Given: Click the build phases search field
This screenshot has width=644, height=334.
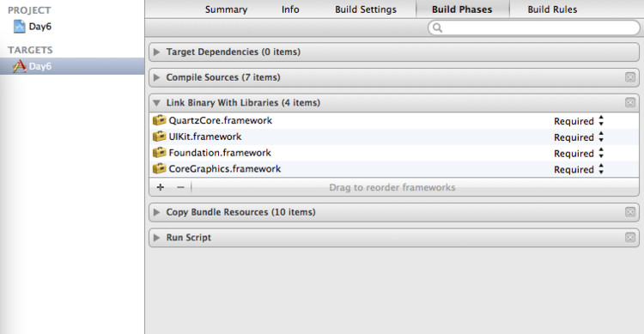Looking at the screenshot, I should [533, 27].
